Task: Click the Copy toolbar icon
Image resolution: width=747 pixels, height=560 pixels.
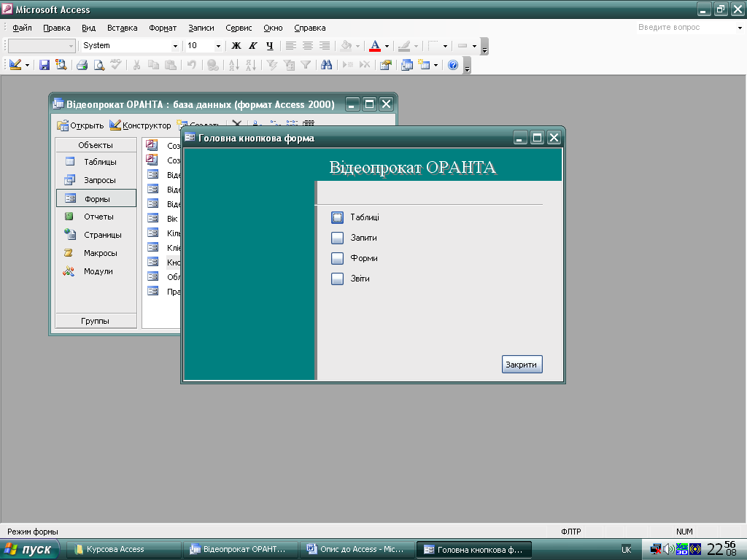Action: tap(153, 65)
